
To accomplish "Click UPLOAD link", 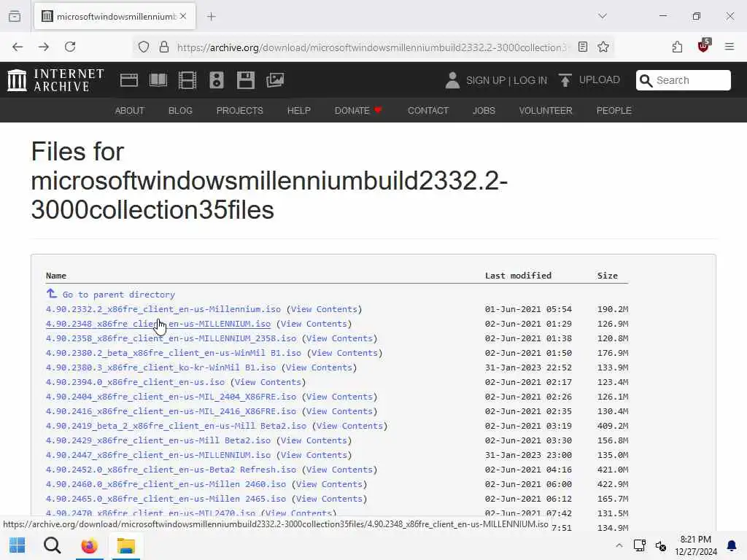I will click(x=600, y=79).
